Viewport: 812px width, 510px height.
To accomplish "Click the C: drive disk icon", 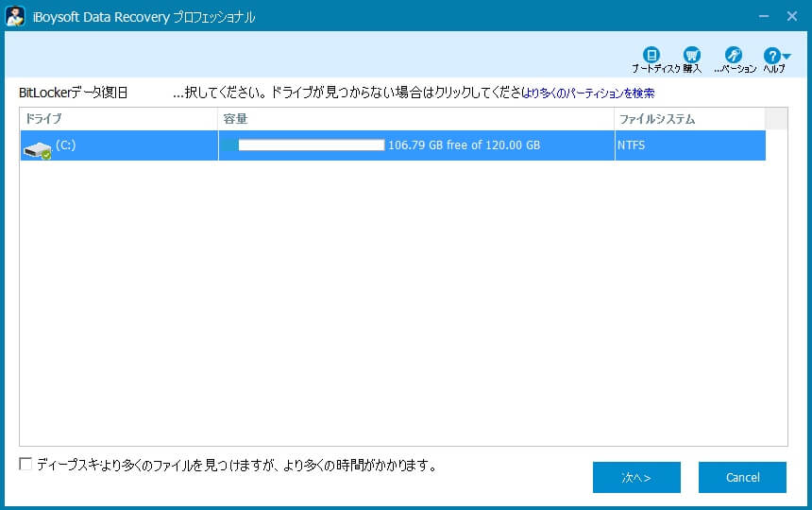I will tap(38, 147).
